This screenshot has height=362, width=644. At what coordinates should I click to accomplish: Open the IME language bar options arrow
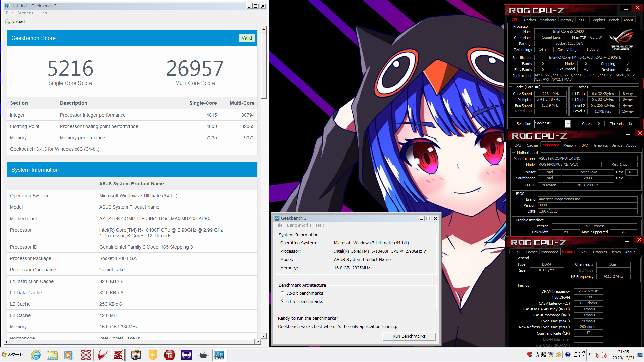[584, 356]
